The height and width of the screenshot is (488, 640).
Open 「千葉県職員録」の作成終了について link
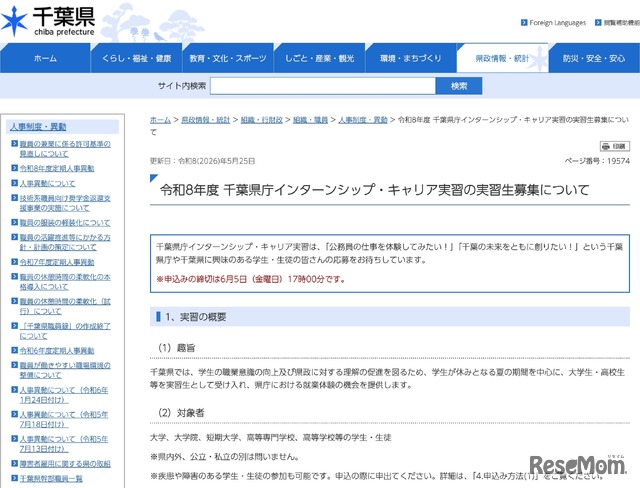pos(65,331)
